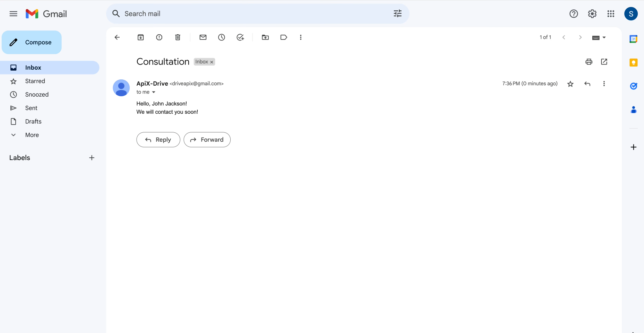
Task: Add the email to Tasks
Action: click(240, 37)
